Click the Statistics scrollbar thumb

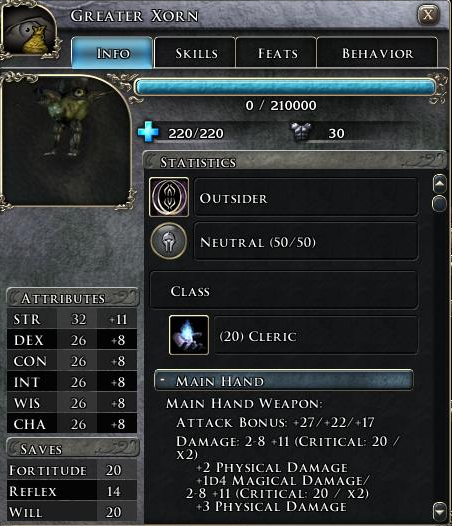click(440, 204)
